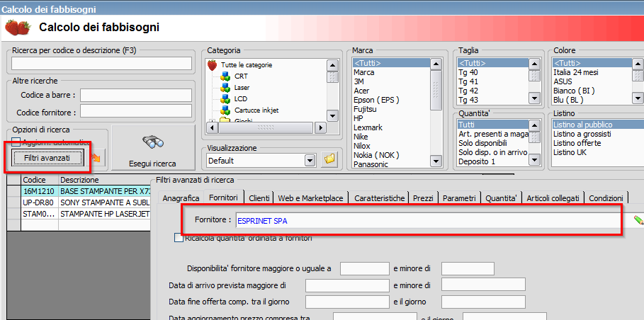Open the Visualizzazione Default dropdown
644x320 pixels.
310,161
